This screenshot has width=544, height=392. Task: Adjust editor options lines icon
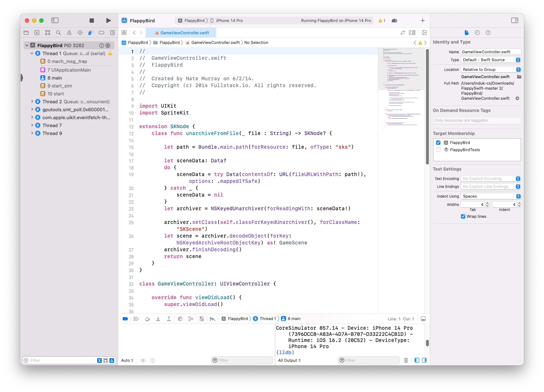tap(412, 32)
